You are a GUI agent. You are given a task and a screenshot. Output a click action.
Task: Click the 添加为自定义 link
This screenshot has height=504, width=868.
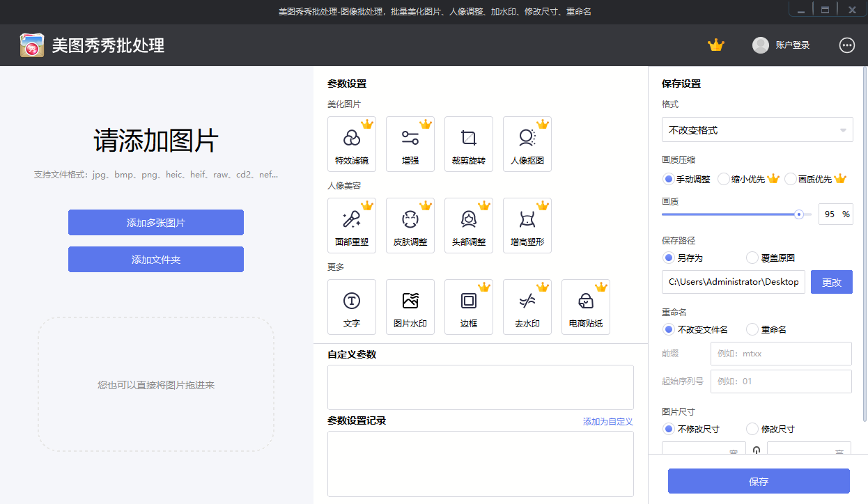pyautogui.click(x=608, y=421)
